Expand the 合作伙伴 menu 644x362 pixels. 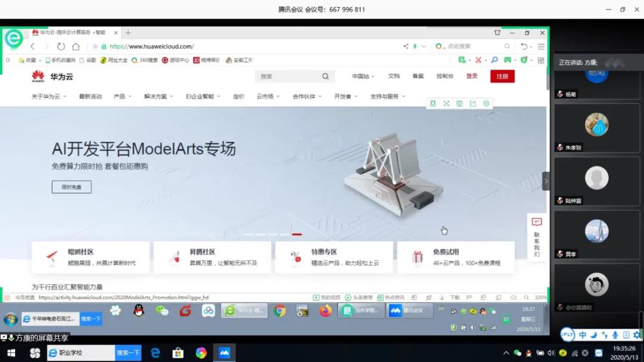pyautogui.click(x=307, y=97)
